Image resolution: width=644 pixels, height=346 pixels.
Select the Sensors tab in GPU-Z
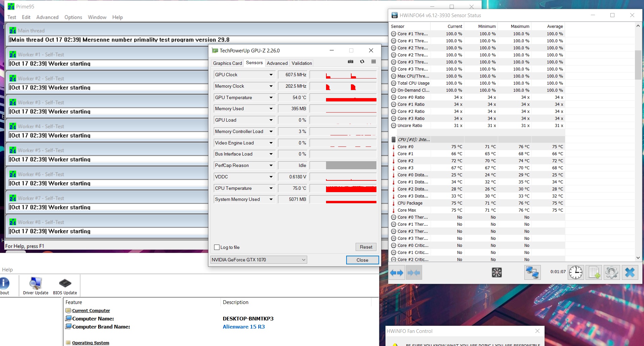pyautogui.click(x=254, y=63)
